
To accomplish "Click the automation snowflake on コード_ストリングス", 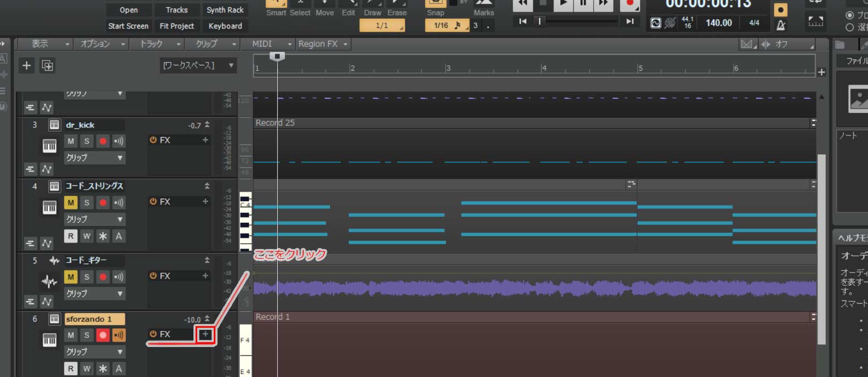I will coord(102,236).
